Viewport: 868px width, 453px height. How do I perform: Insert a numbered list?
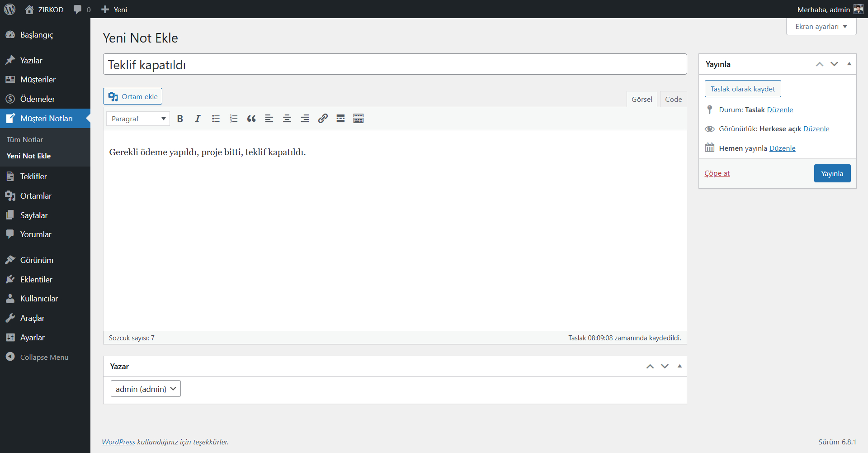click(233, 119)
